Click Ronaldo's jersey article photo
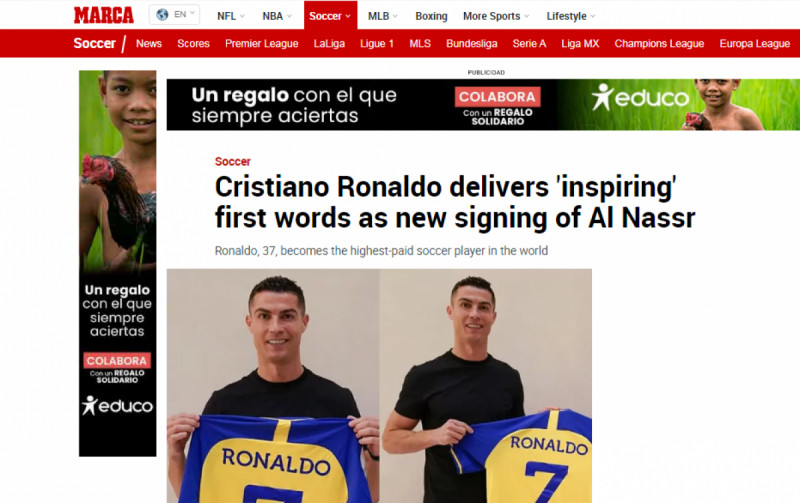The height and width of the screenshot is (503, 800). (x=379, y=386)
